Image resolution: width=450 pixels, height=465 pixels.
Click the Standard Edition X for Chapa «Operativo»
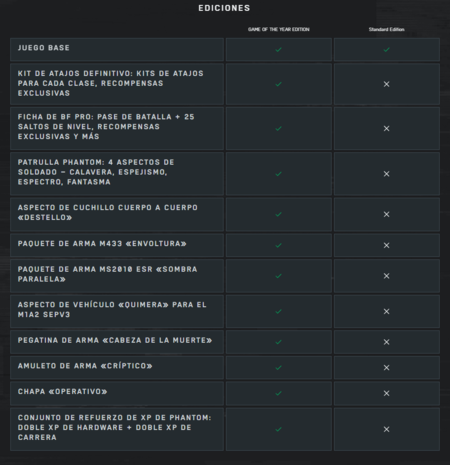tap(386, 393)
